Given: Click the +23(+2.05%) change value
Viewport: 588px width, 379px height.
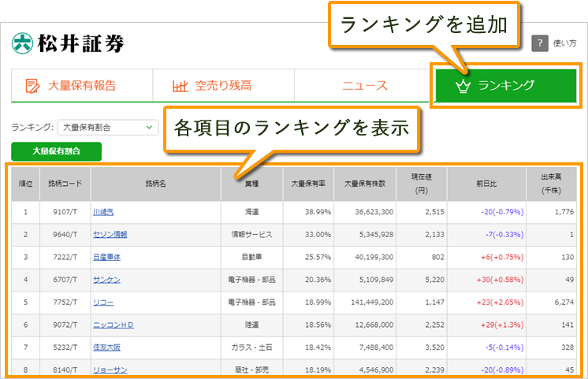Looking at the screenshot, I should (x=500, y=302).
